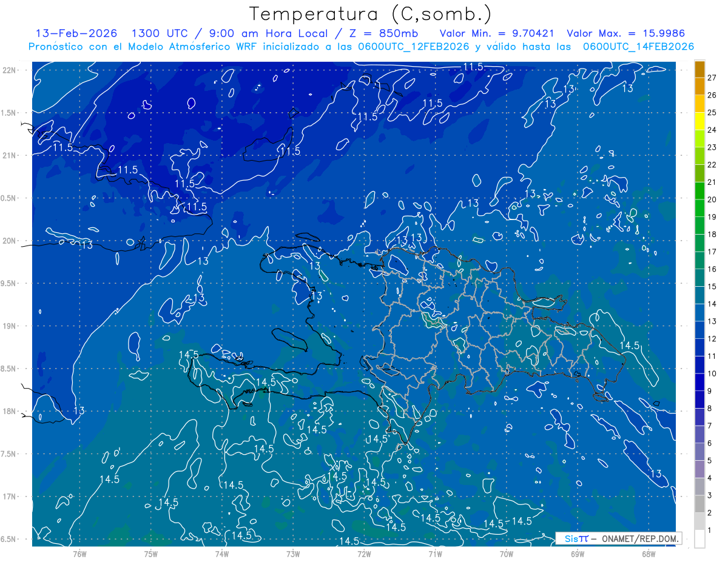Viewport: 728px width, 562px height.
Task: Click the color scale value '27'
Action: click(x=712, y=78)
